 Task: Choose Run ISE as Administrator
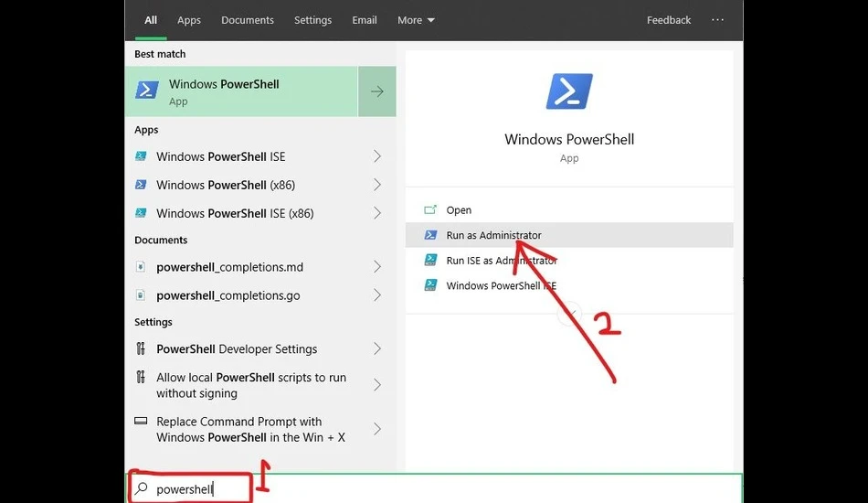[569, 260]
